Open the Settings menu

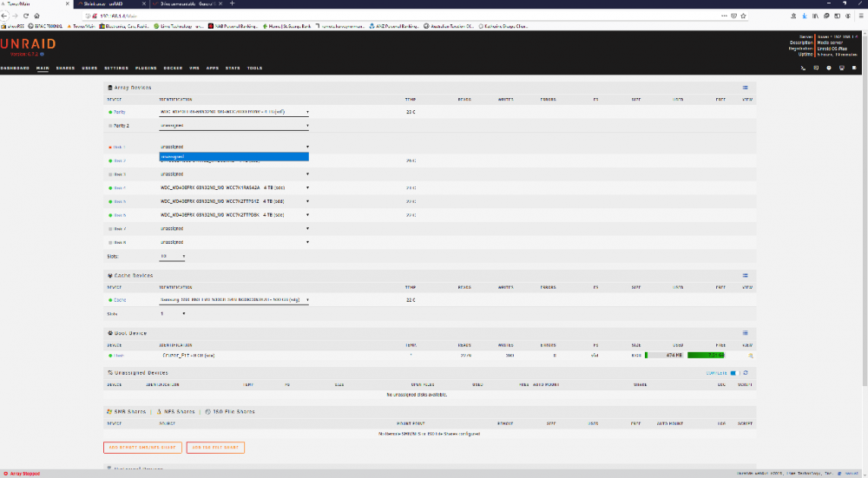tap(116, 68)
